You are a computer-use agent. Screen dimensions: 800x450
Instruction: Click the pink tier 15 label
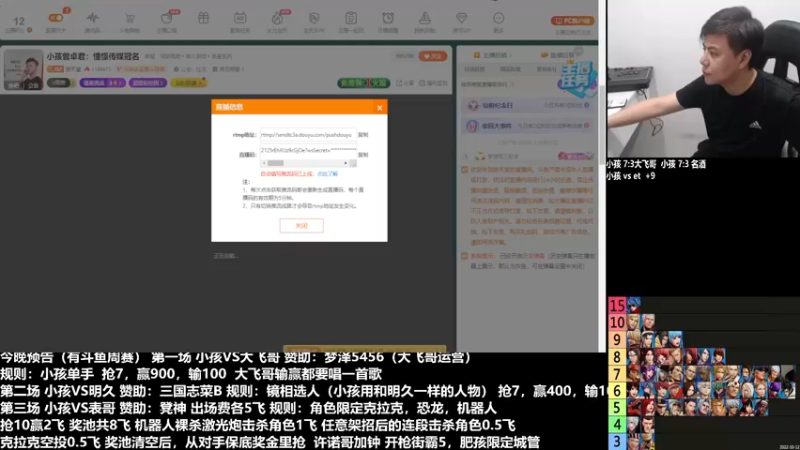pyautogui.click(x=617, y=306)
